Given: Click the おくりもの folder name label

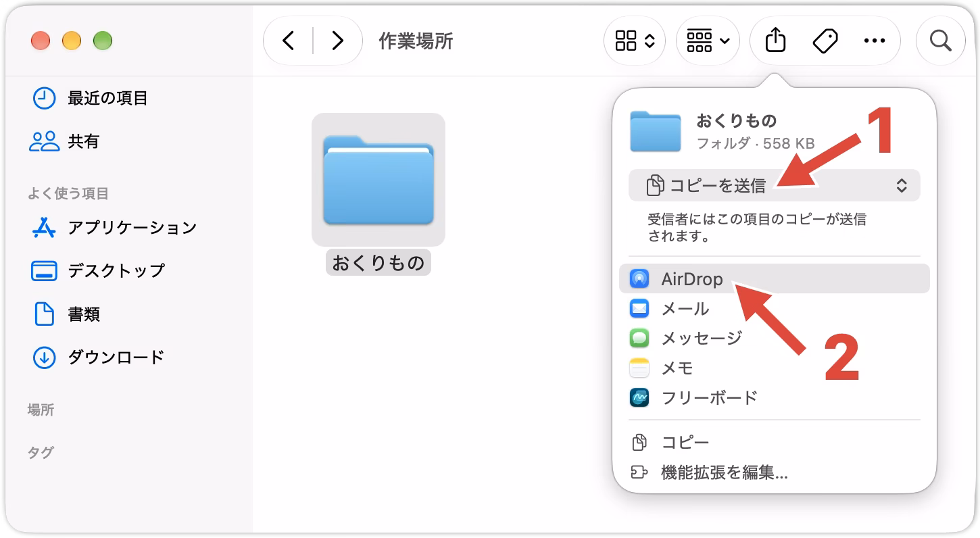Looking at the screenshot, I should coord(378,263).
